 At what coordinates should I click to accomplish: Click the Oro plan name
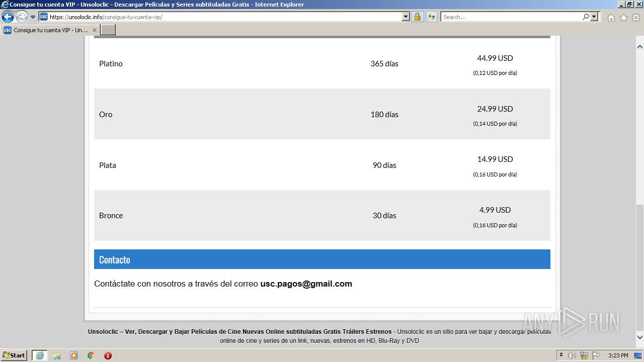click(106, 115)
